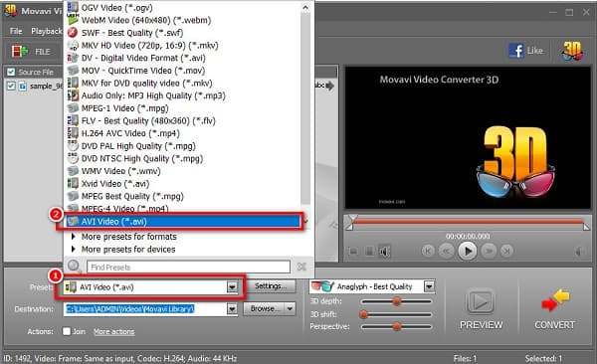Click the rewind playback button
The image size is (597, 364).
point(446,251)
